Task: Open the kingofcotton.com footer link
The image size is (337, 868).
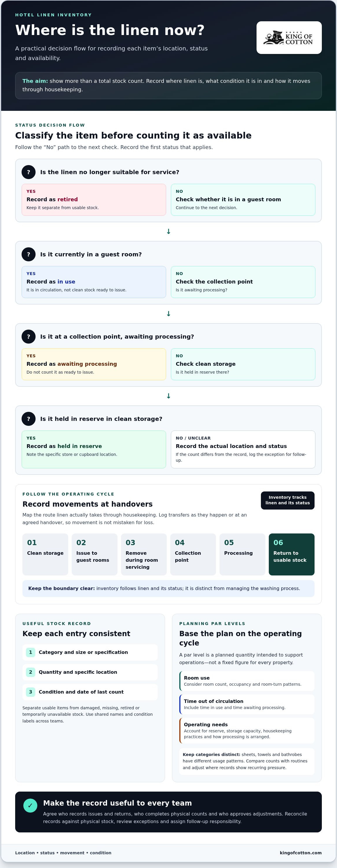Action: 301,853
